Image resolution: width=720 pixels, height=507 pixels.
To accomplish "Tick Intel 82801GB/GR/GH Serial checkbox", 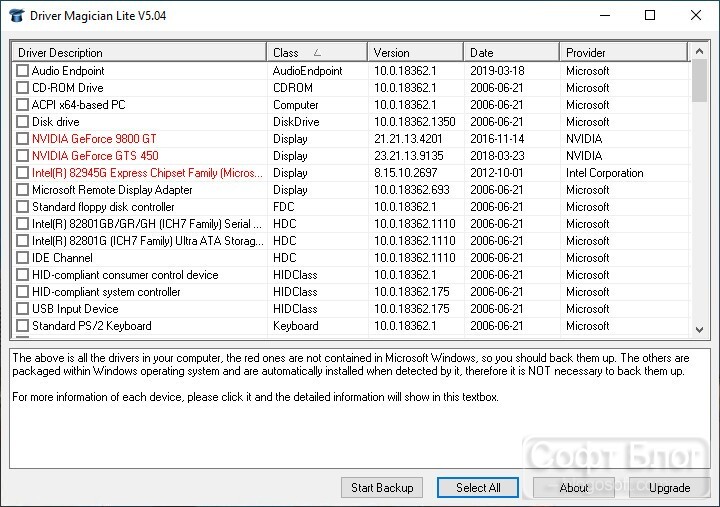I will tap(22, 224).
